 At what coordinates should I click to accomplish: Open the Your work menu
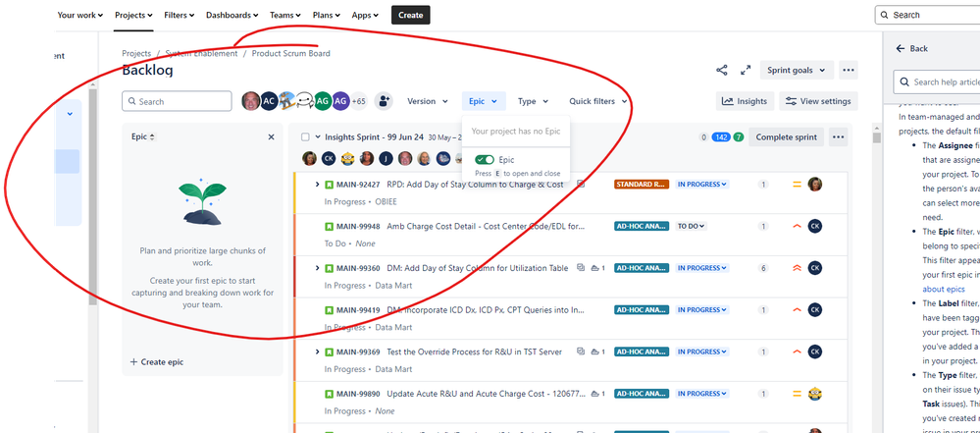[80, 15]
